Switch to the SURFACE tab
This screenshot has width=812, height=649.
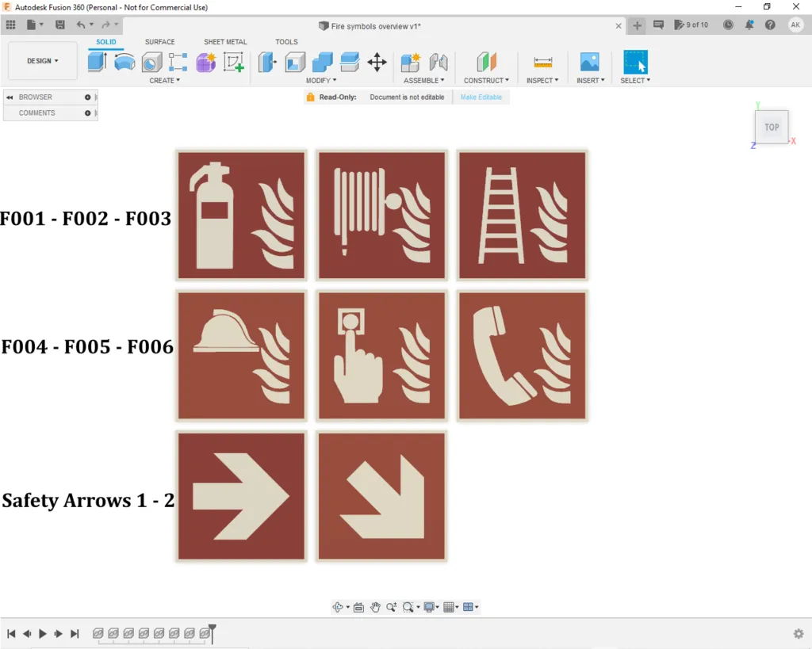tap(159, 41)
